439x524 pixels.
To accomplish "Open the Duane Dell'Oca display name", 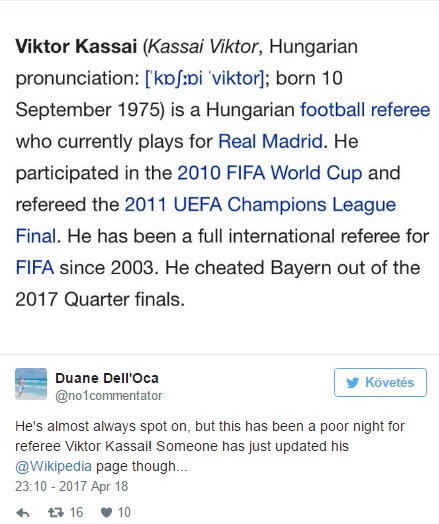I will (107, 378).
